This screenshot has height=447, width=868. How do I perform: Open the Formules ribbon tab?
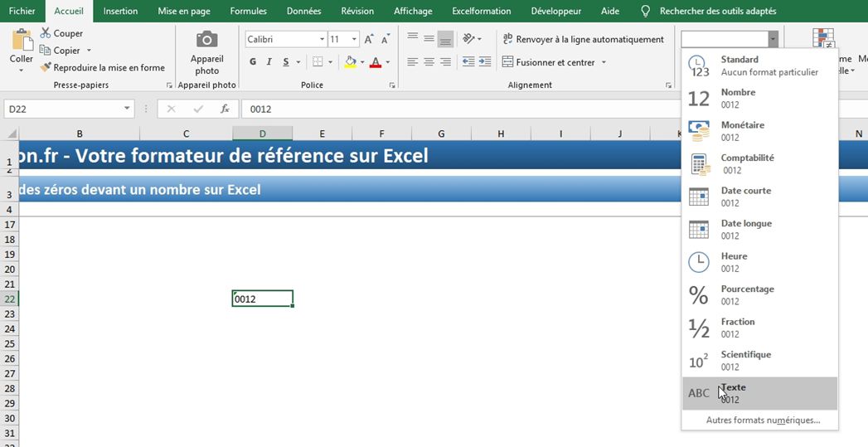(248, 11)
